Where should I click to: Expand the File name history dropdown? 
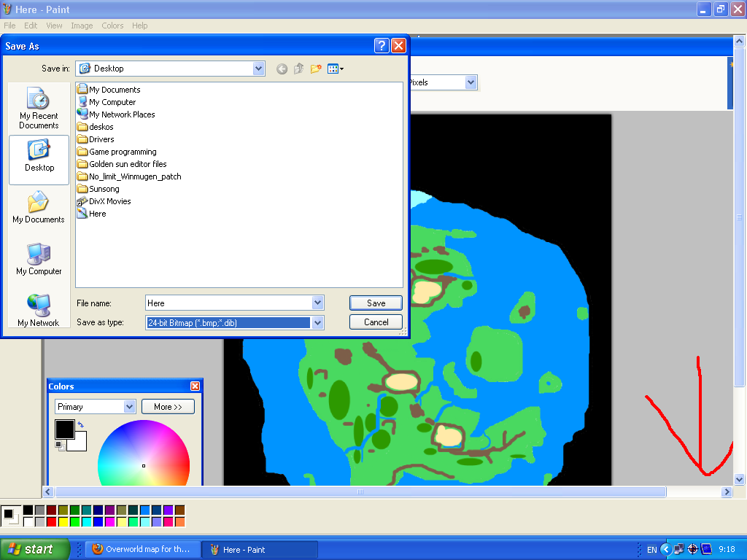[x=317, y=303]
